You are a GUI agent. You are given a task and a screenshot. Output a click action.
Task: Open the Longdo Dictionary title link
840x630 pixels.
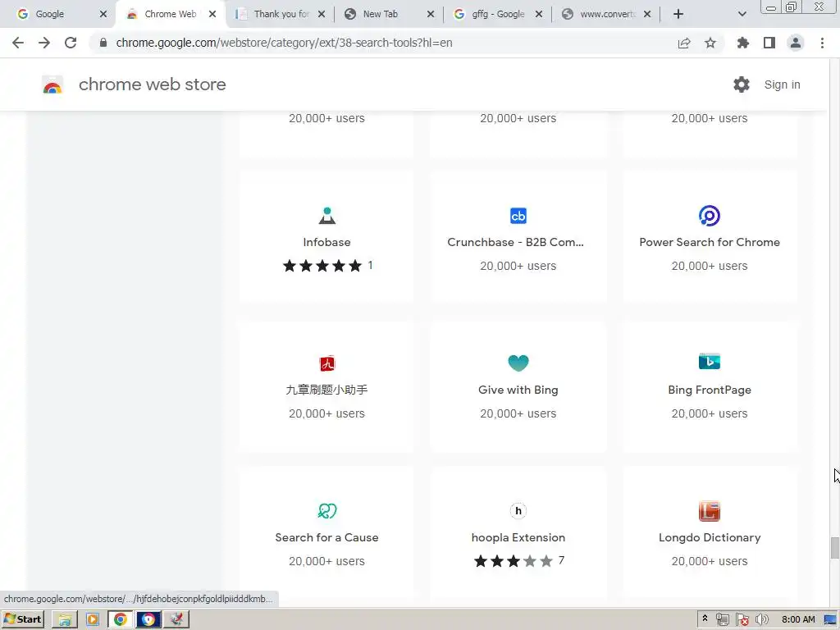pos(710,537)
